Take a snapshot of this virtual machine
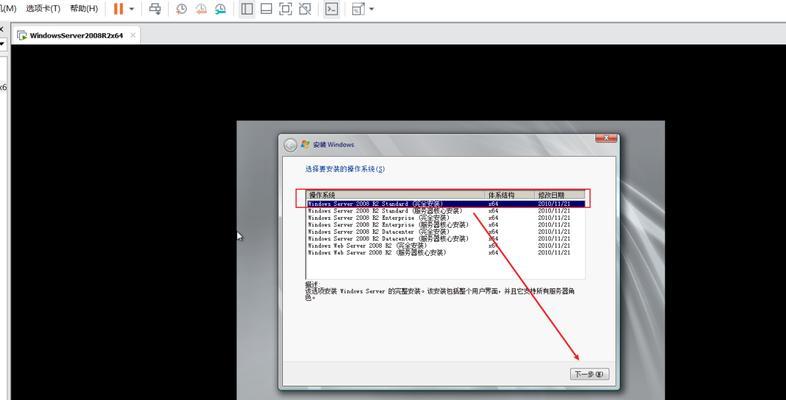 click(x=181, y=9)
